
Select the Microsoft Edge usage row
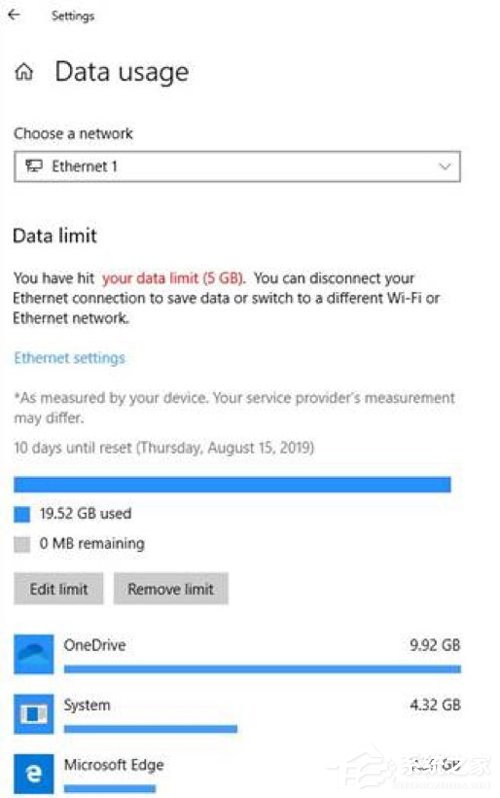pyautogui.click(x=237, y=774)
